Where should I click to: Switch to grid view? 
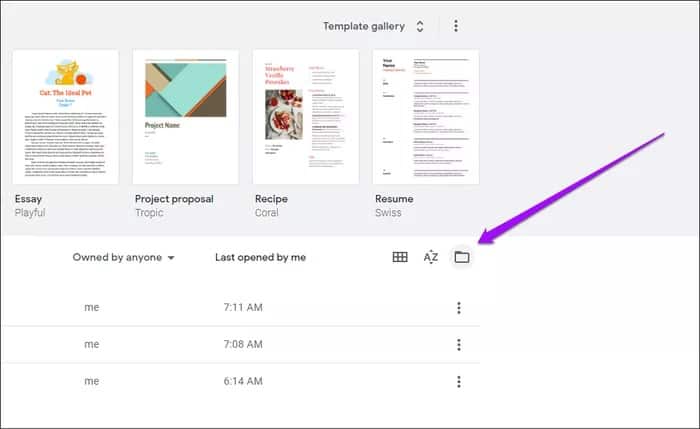pyautogui.click(x=400, y=257)
